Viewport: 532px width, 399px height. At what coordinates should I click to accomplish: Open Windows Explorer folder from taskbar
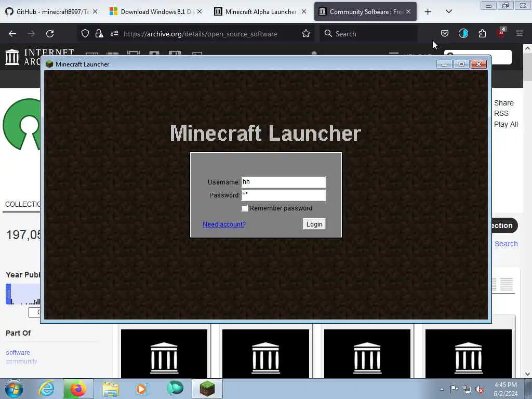coord(111,389)
